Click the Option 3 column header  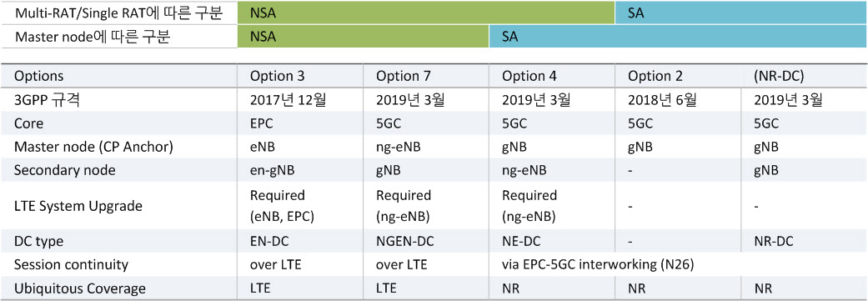pos(278,76)
